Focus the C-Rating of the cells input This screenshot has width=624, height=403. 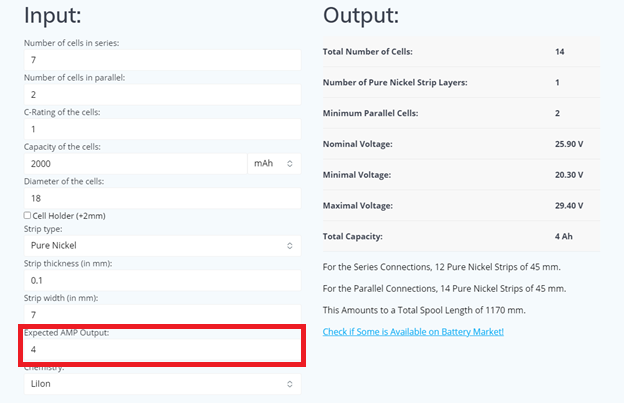tap(161, 129)
